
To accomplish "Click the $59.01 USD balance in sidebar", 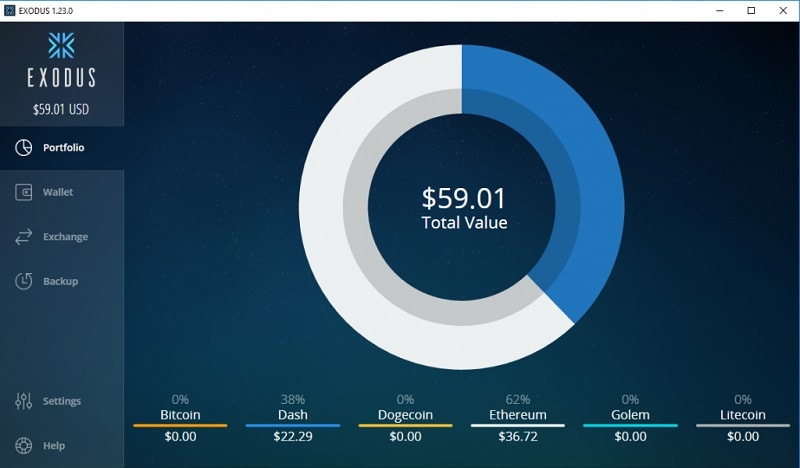I will (61, 109).
